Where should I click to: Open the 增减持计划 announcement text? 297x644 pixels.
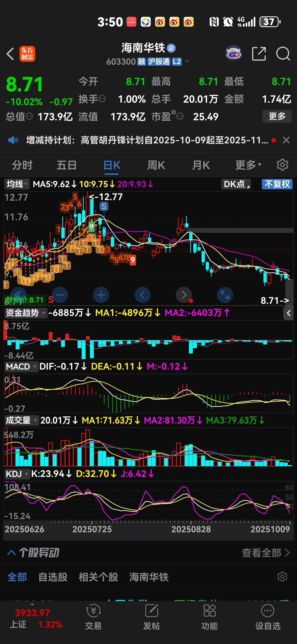(147, 140)
